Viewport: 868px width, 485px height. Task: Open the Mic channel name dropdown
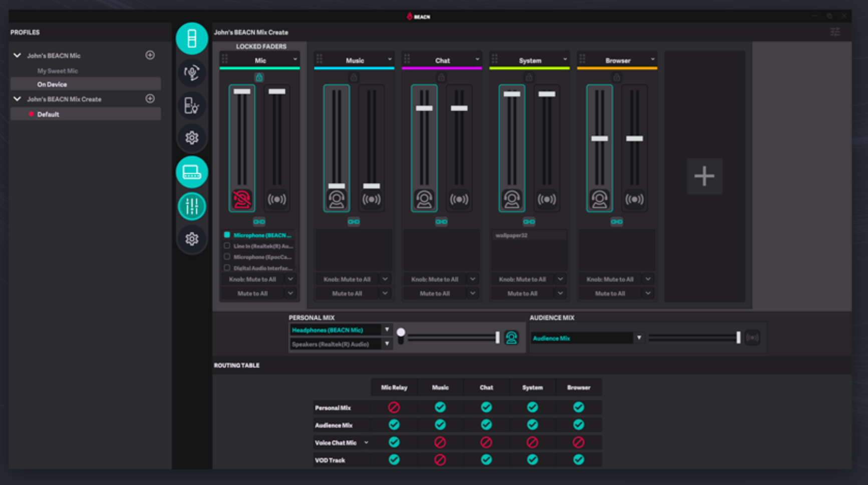pos(295,60)
